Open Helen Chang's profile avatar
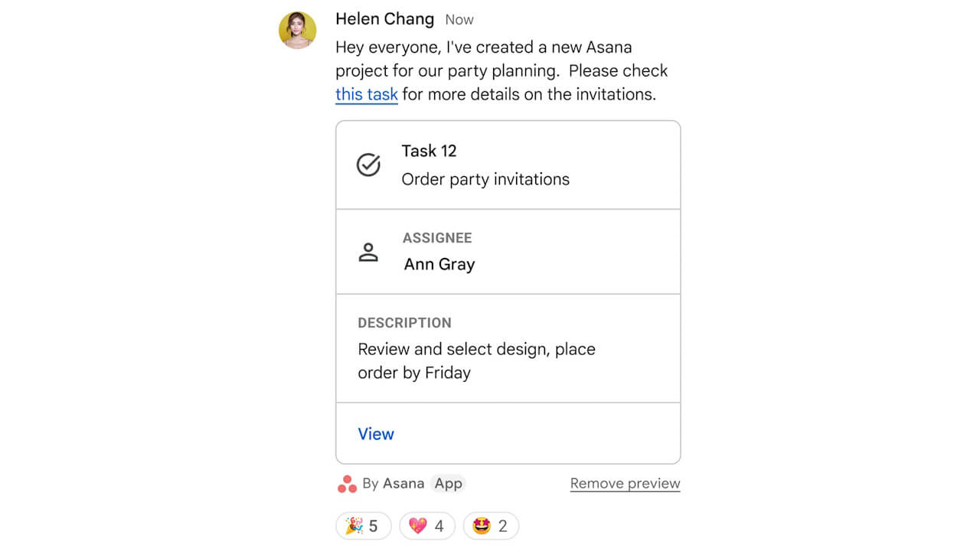This screenshot has height=551, width=980. [297, 30]
